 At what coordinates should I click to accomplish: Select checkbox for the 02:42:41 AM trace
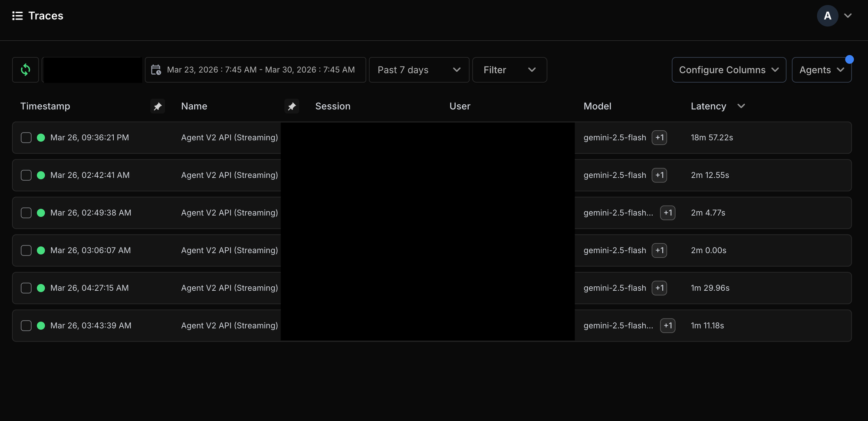click(x=26, y=175)
